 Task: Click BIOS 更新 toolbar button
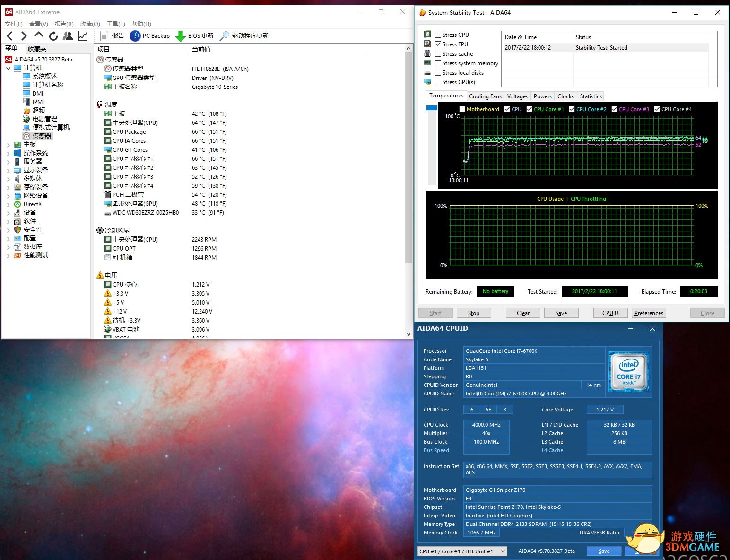194,36
